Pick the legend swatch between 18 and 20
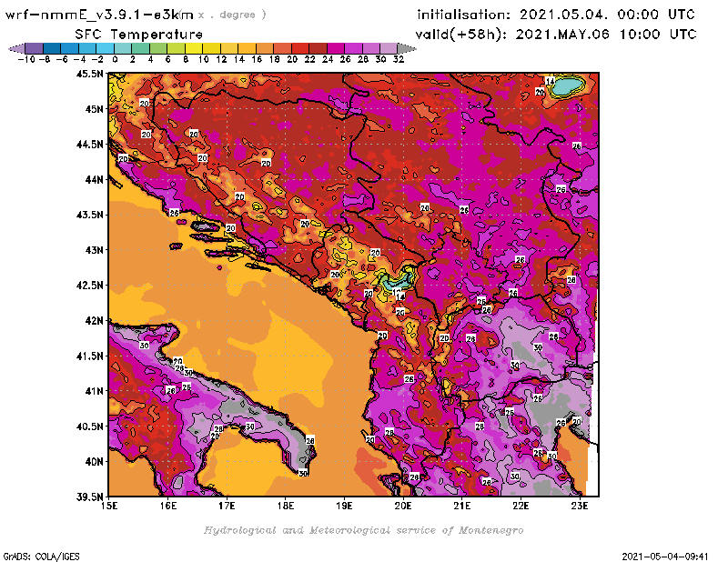The width and height of the screenshot is (728, 562). (x=282, y=48)
